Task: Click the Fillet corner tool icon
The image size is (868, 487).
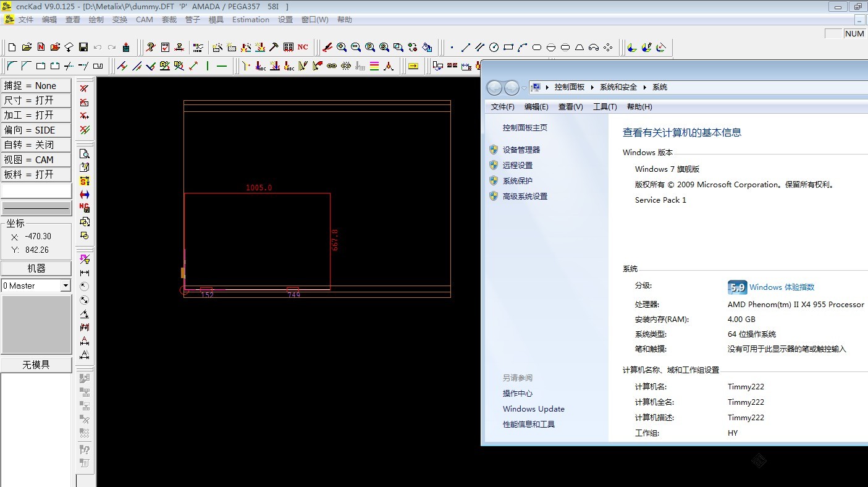Action: click(12, 66)
